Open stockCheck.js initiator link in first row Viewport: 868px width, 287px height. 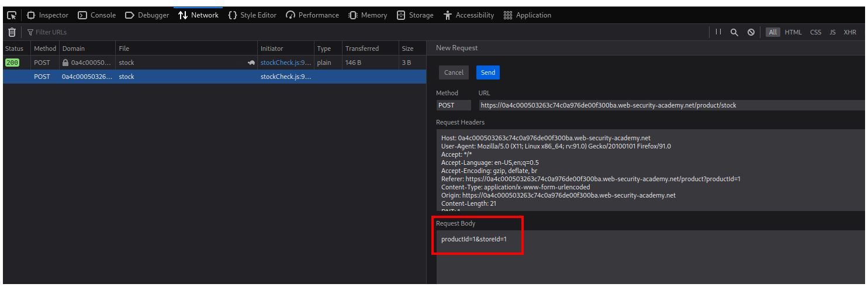point(285,63)
